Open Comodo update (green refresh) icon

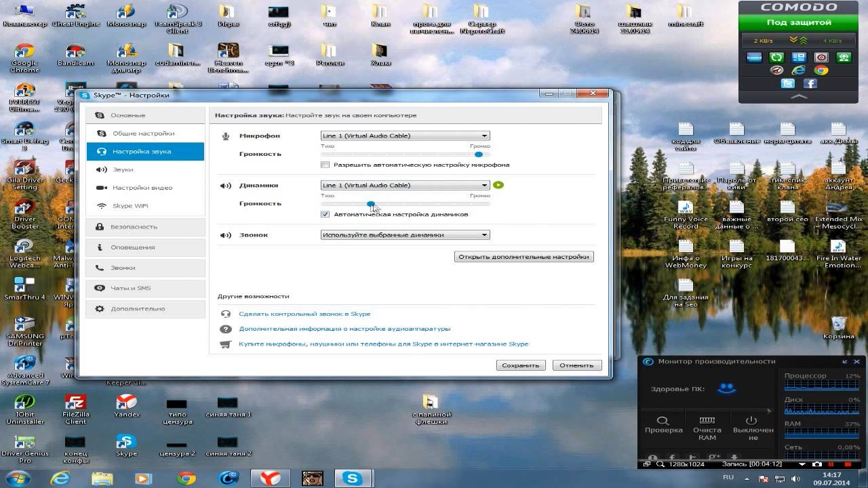pyautogui.click(x=777, y=58)
